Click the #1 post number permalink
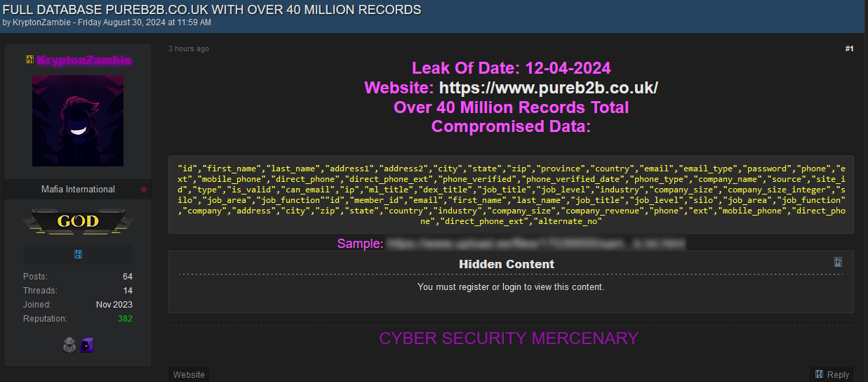The height and width of the screenshot is (382, 868). [x=849, y=48]
